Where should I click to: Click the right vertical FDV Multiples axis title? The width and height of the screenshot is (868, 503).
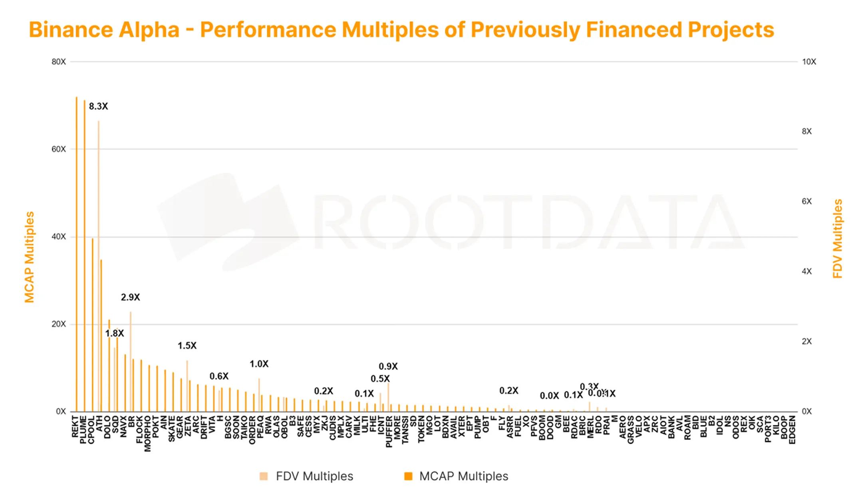click(837, 239)
